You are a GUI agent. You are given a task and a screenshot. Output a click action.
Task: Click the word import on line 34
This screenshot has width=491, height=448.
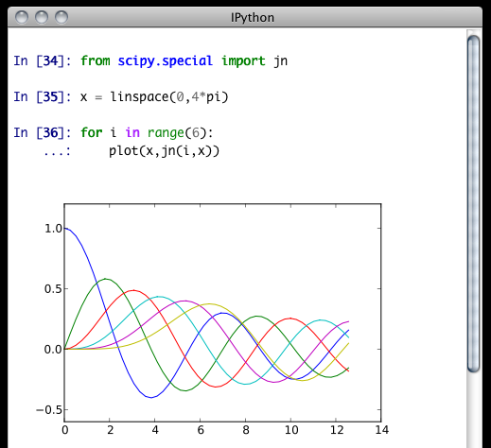pyautogui.click(x=243, y=61)
